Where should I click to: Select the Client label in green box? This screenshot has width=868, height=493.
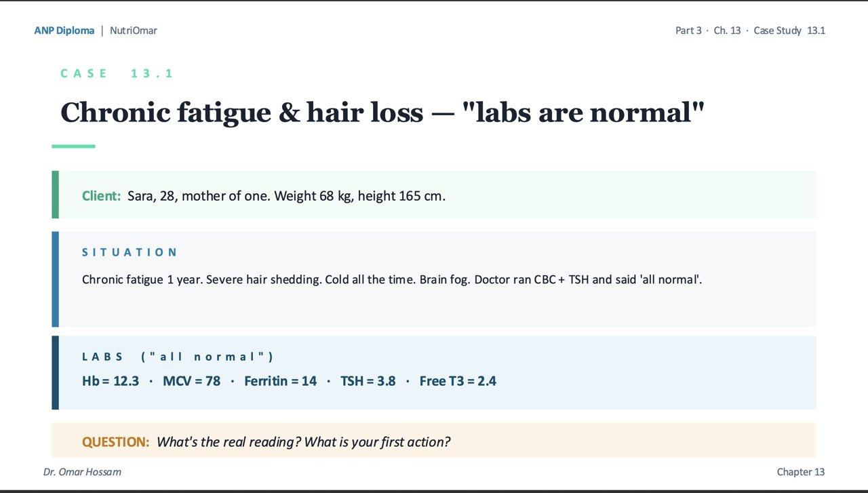click(x=102, y=196)
